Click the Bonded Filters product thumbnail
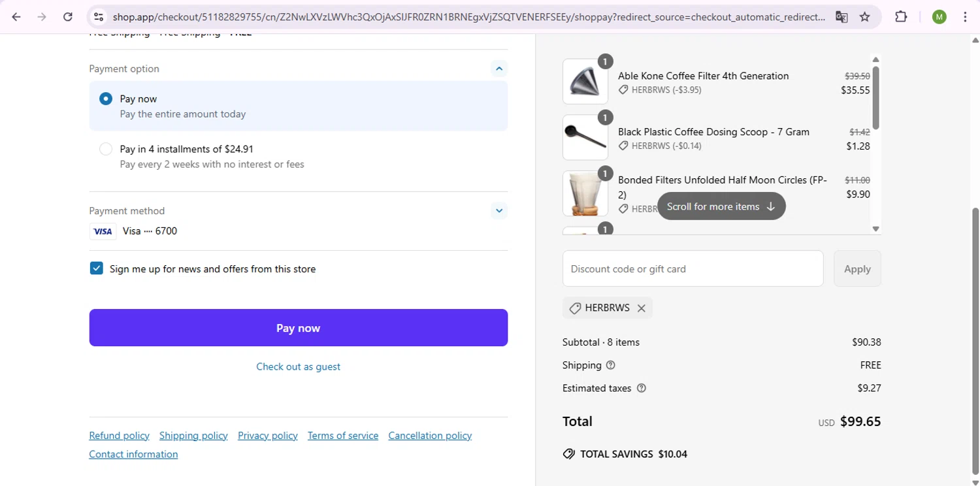Screen dimensions: 980x486 click(585, 193)
